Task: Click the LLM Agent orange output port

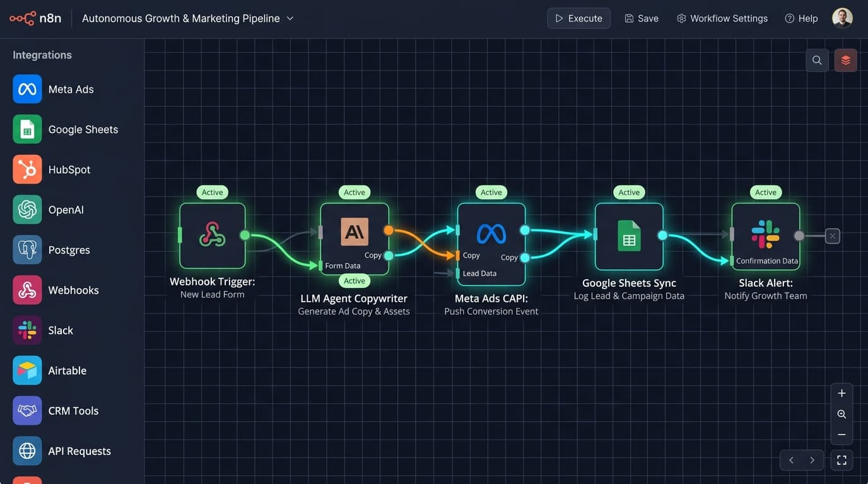Action: click(389, 230)
